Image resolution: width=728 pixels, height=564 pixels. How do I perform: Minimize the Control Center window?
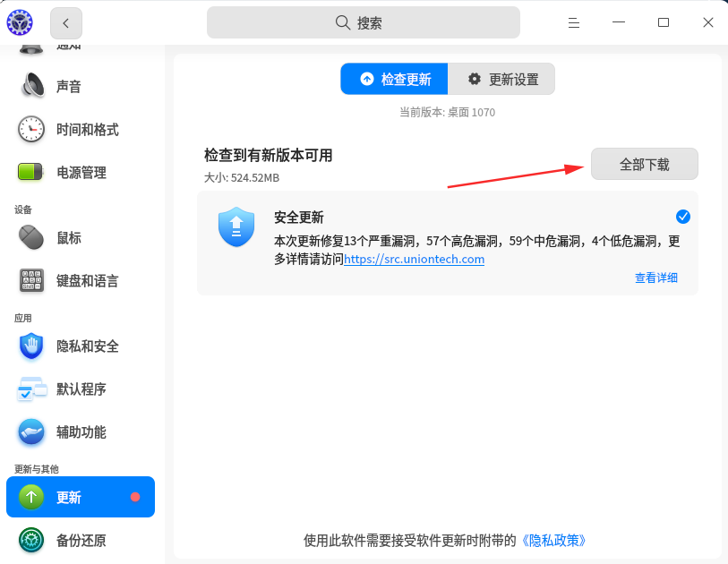pos(619,22)
